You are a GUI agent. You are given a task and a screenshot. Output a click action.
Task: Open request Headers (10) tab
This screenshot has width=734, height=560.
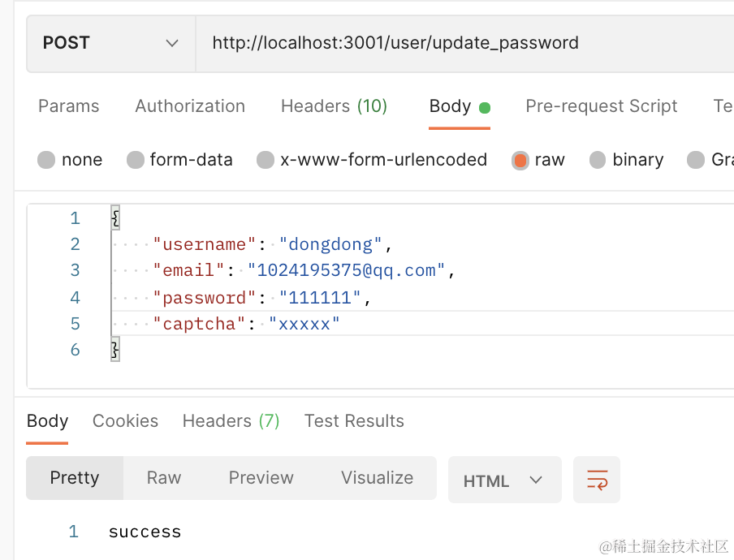(x=334, y=106)
